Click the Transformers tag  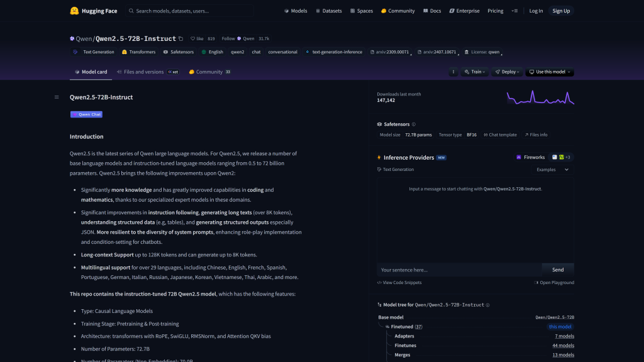tap(139, 52)
